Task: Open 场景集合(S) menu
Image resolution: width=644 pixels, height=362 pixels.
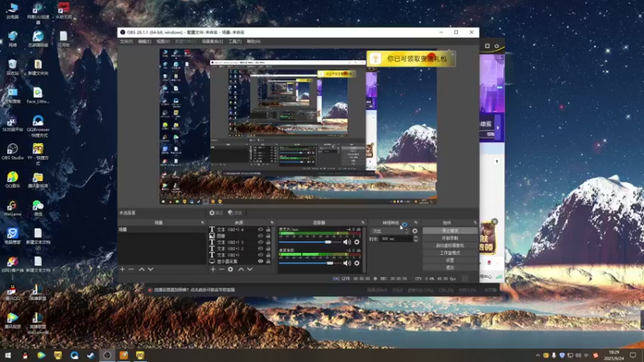Action: (x=213, y=42)
